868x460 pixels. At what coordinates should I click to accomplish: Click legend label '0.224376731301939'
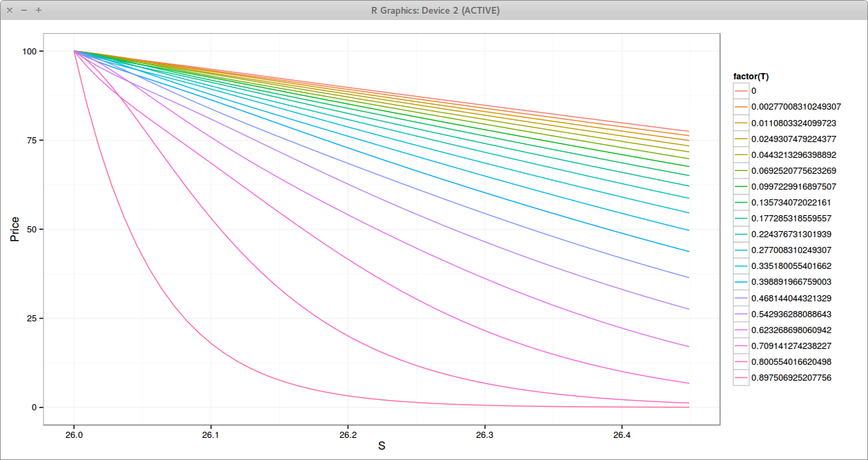pyautogui.click(x=791, y=234)
